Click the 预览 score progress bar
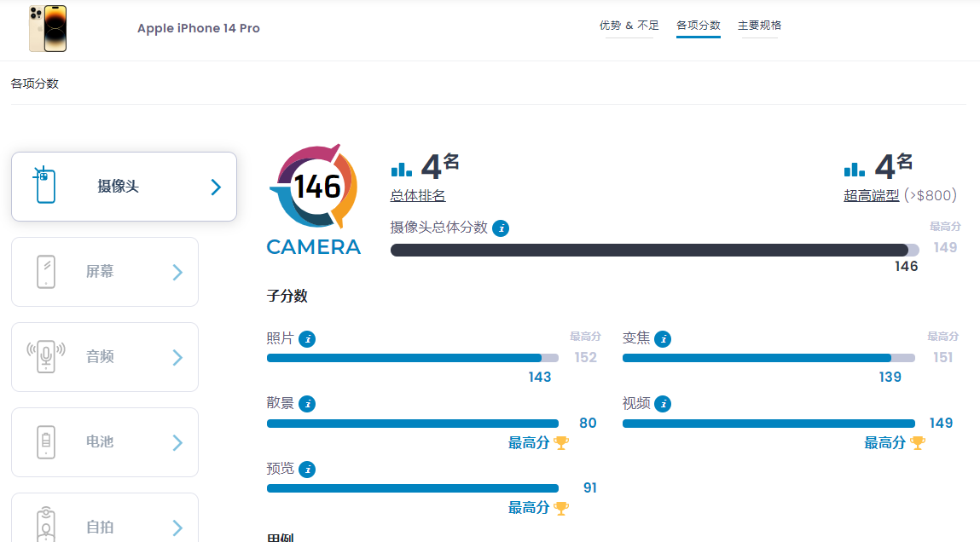Image resolution: width=980 pixels, height=542 pixels. point(413,488)
